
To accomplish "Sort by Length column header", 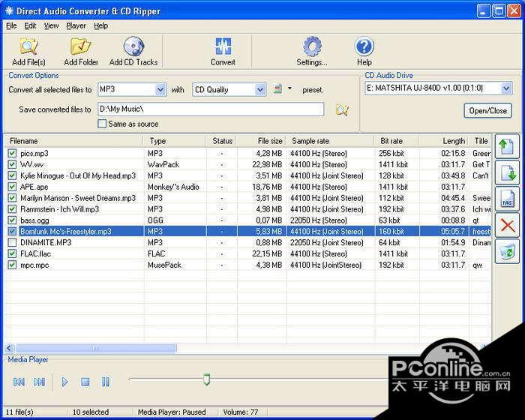I will point(444,141).
